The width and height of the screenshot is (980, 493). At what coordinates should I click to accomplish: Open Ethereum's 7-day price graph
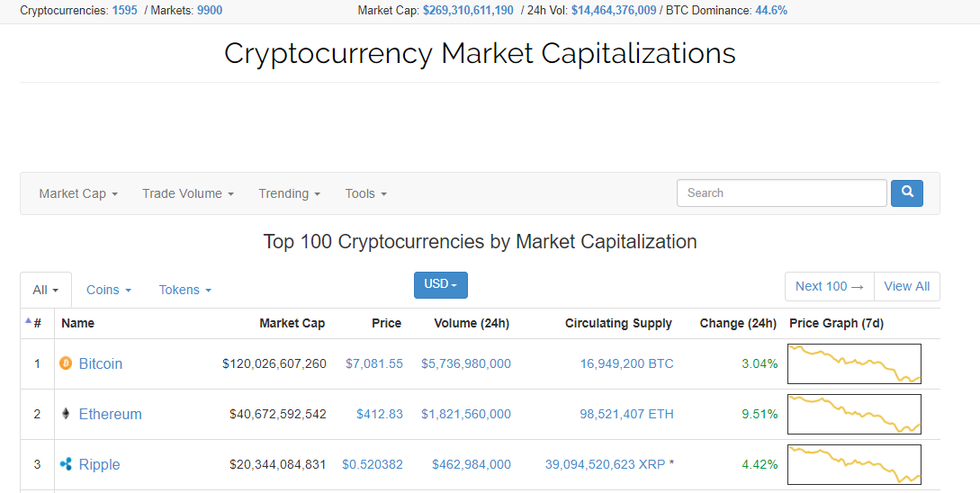tap(854, 414)
